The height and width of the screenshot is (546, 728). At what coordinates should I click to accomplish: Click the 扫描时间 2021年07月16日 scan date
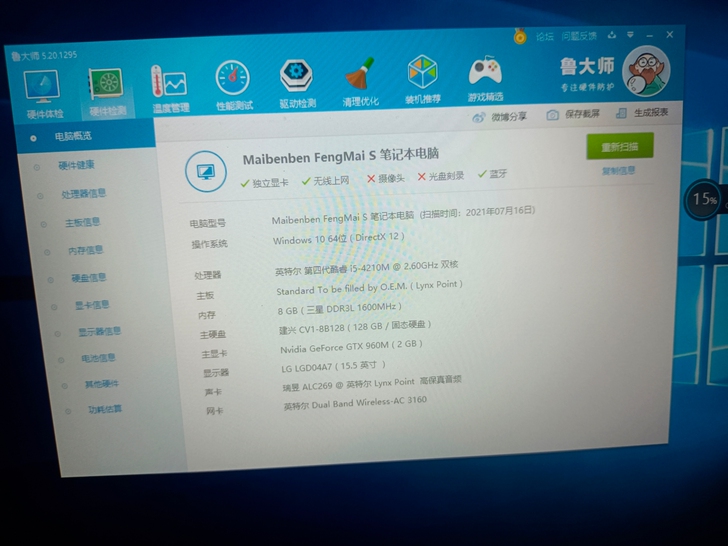point(477,212)
